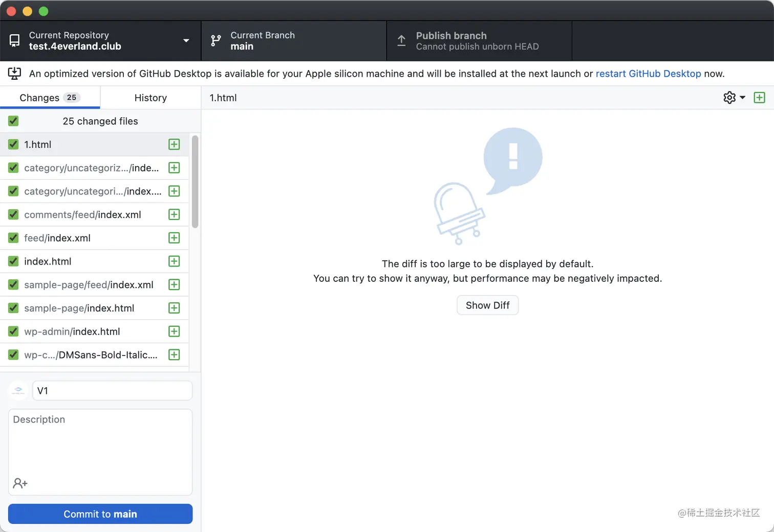Click the commit summary field containing V1
Screen dimensions: 774x532
coord(112,391)
